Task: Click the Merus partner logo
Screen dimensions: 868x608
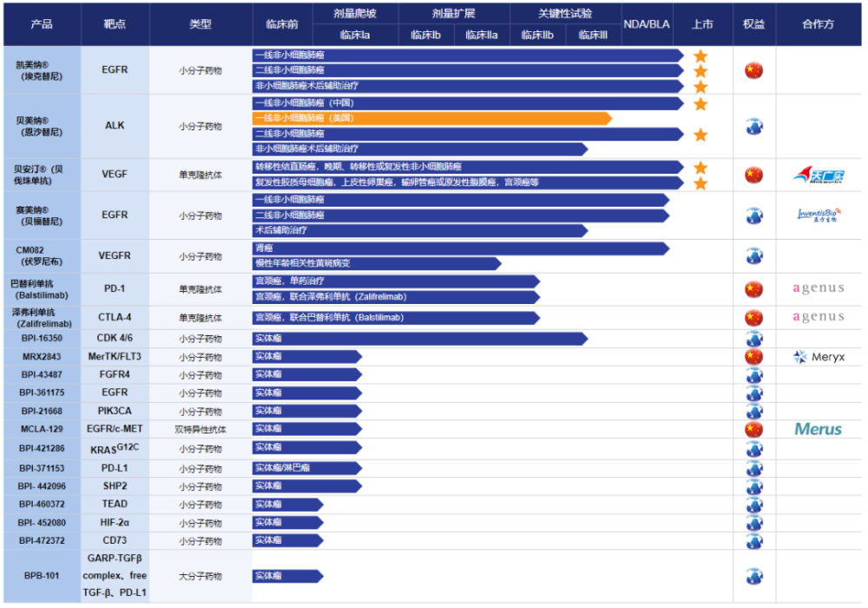Action: tap(817, 429)
